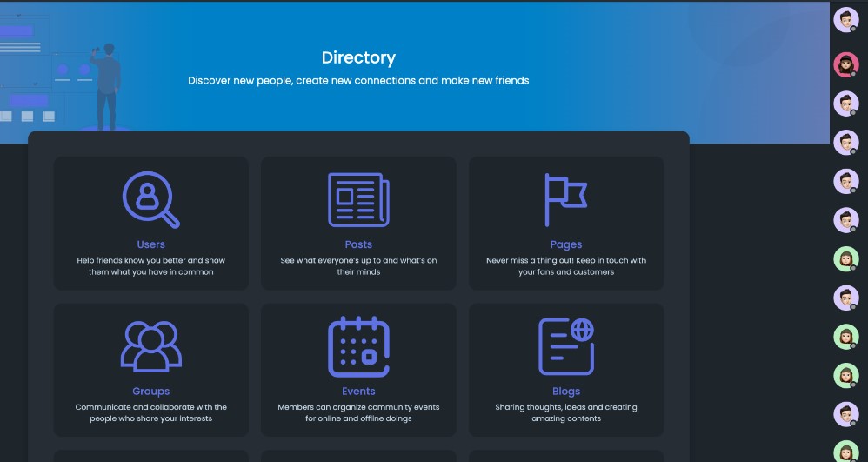Click the Pages card description text
This screenshot has height=462, width=868.
[565, 266]
